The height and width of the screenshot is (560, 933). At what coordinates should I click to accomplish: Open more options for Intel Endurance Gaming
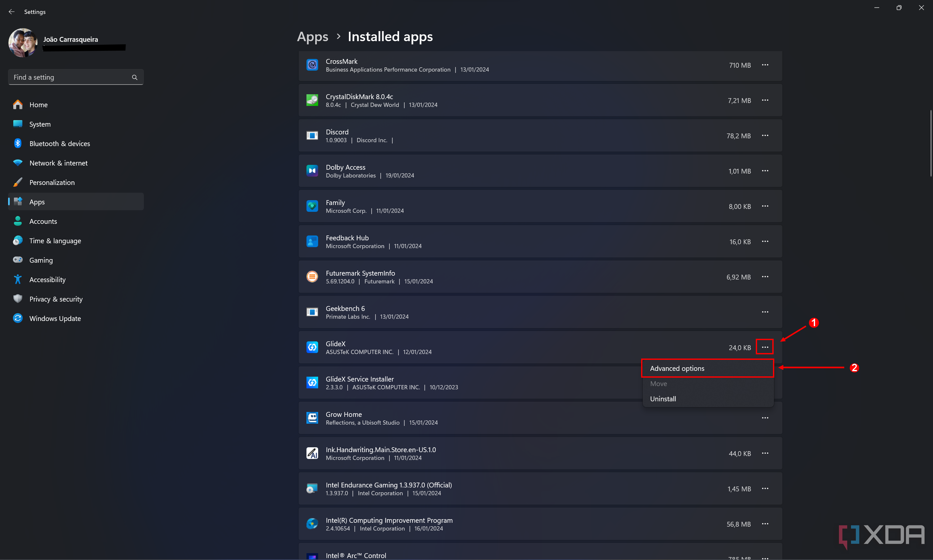click(x=765, y=489)
